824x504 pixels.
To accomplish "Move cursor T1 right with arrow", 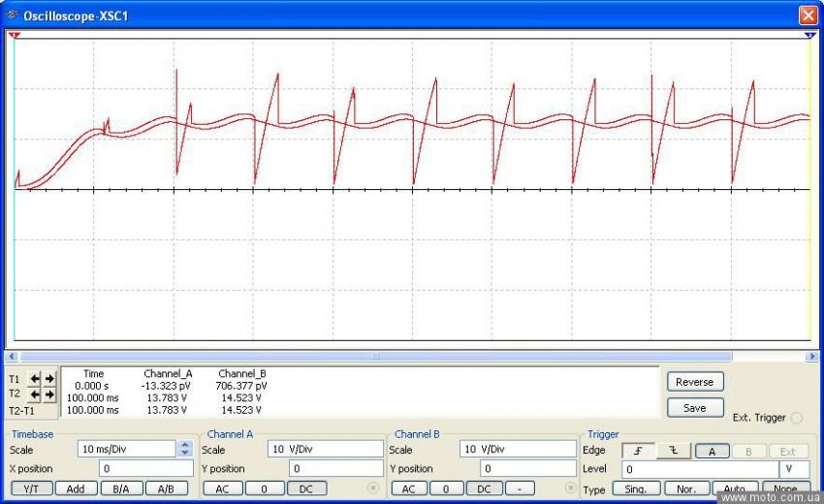I will [49, 379].
